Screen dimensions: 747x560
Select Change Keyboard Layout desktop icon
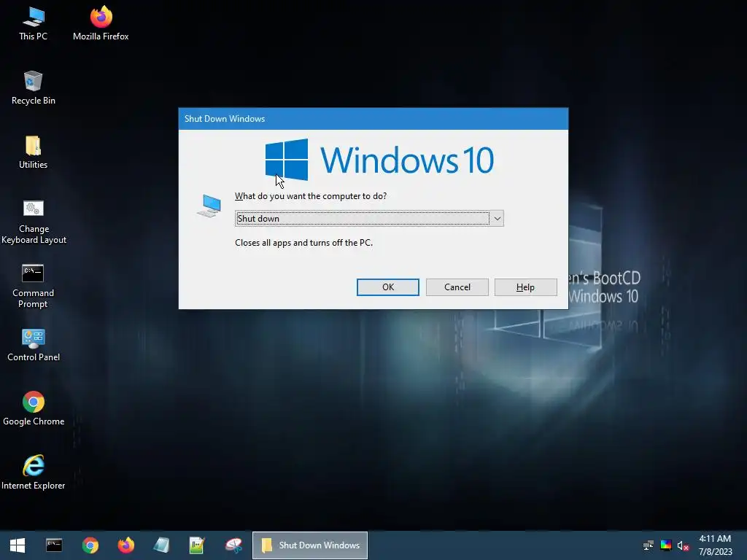click(x=34, y=222)
